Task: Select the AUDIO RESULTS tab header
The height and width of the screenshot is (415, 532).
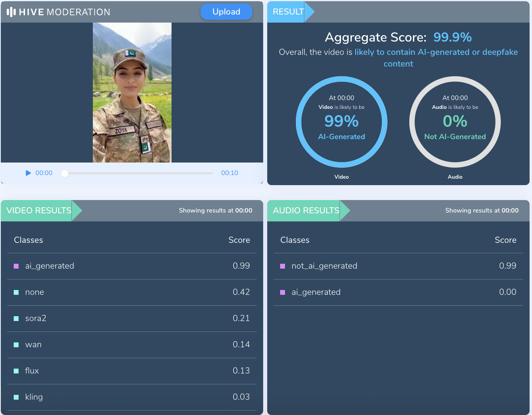Action: click(x=306, y=211)
